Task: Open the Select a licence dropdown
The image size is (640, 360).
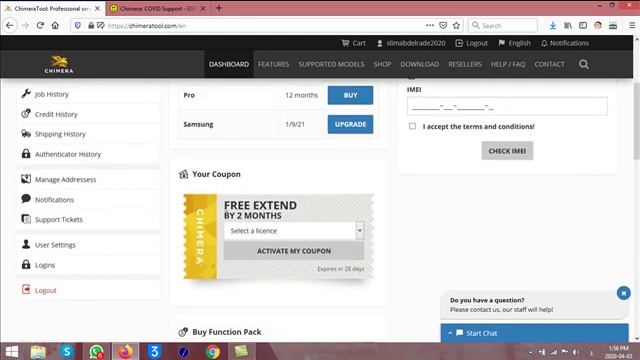Action: [x=293, y=231]
